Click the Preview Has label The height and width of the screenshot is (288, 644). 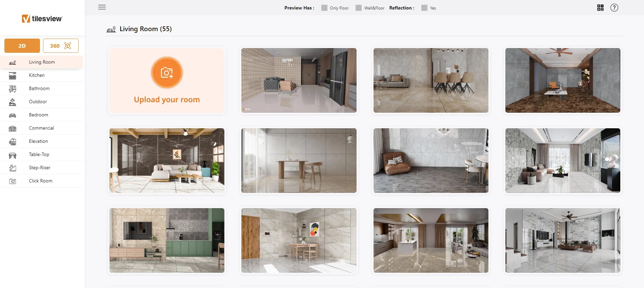point(299,8)
